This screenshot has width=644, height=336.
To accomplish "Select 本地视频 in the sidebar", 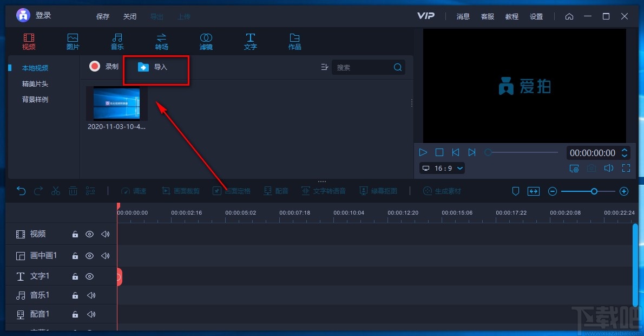I will click(35, 68).
